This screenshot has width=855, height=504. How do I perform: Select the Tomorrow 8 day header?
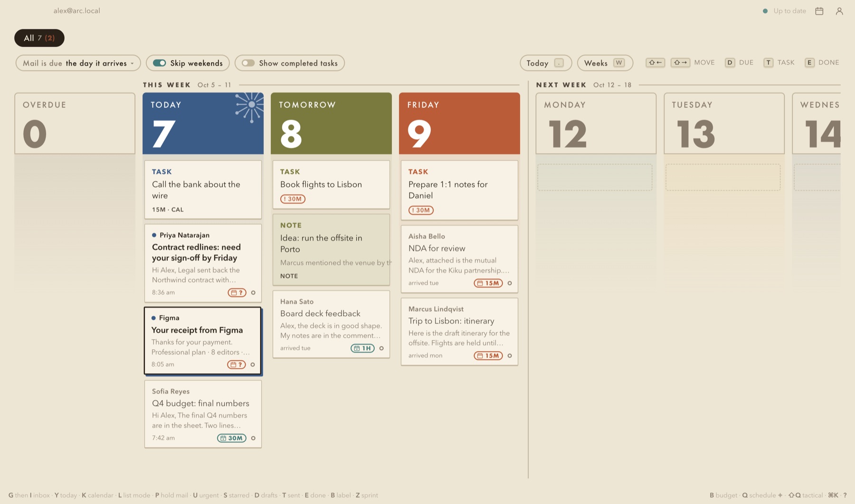[x=331, y=123]
